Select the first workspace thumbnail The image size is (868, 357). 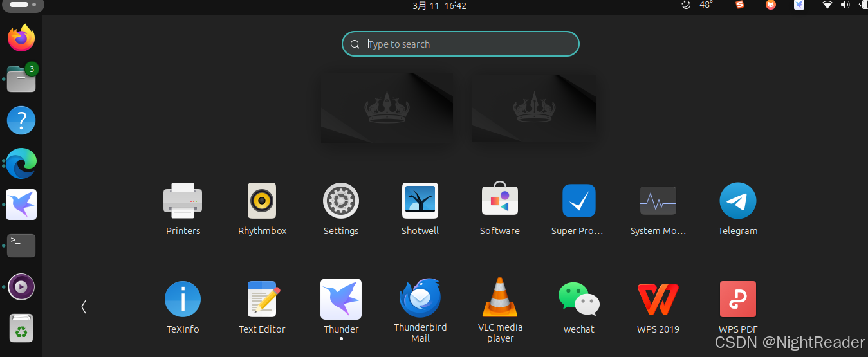[x=387, y=107]
